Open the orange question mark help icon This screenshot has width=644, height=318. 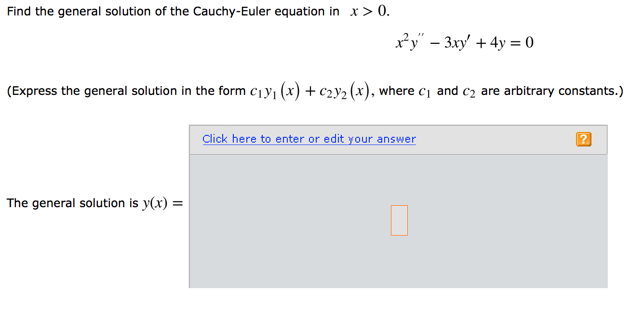point(583,140)
